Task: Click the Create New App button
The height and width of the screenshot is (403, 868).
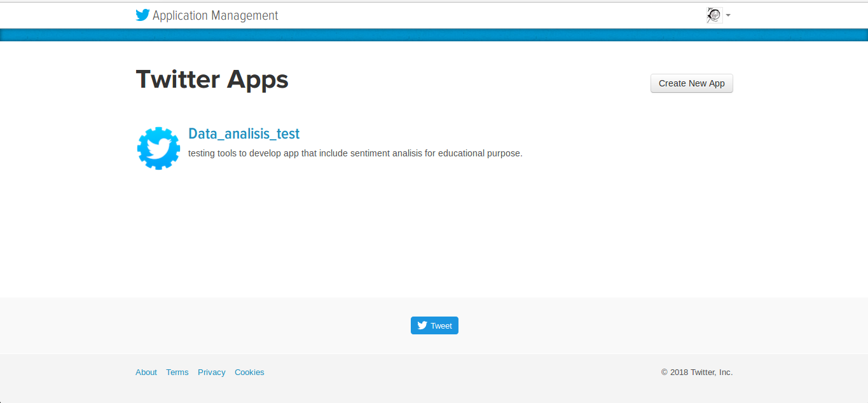Action: [692, 83]
